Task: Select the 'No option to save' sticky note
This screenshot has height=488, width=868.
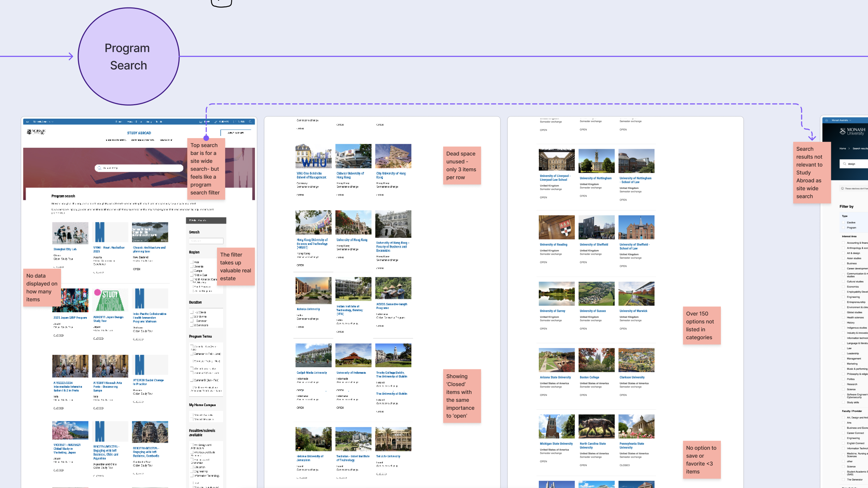Action: [701, 459]
